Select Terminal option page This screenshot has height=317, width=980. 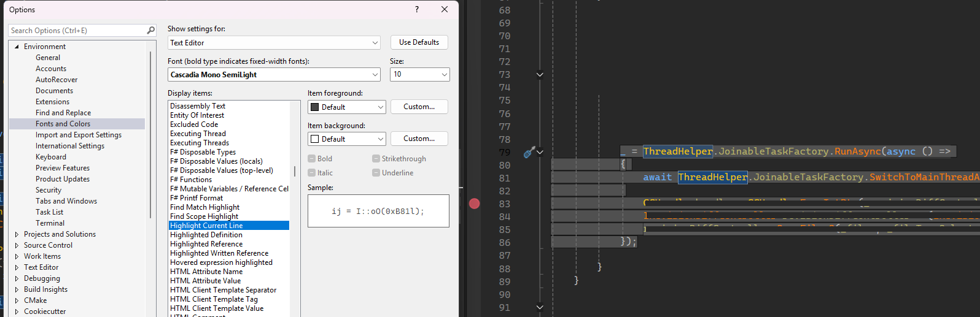click(x=50, y=223)
